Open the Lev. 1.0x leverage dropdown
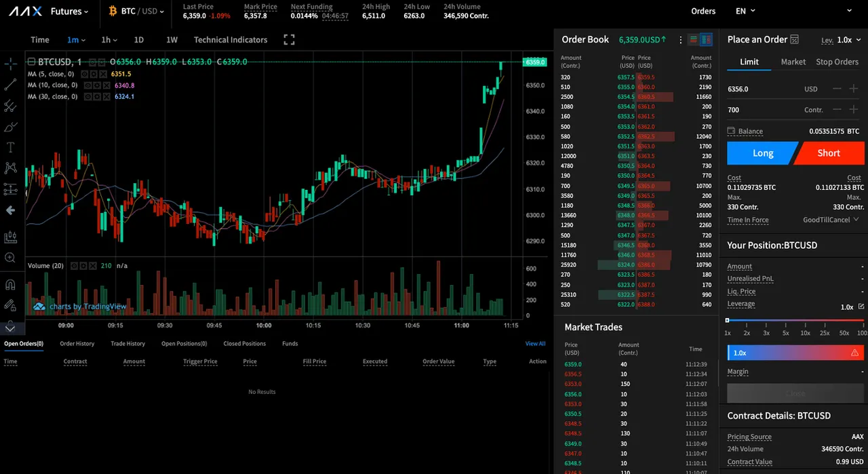 click(842, 40)
